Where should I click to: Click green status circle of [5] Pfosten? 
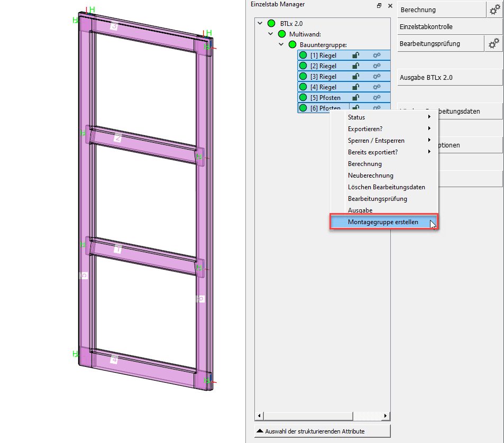[x=303, y=97]
